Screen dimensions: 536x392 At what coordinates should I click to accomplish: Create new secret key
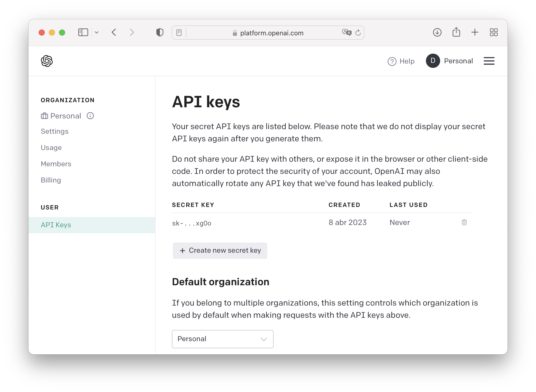click(x=220, y=250)
